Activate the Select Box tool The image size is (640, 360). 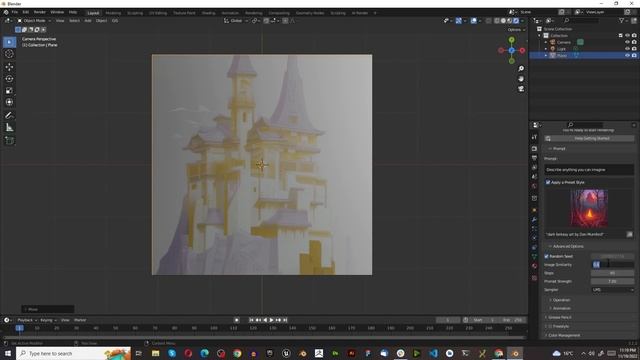click(x=9, y=42)
